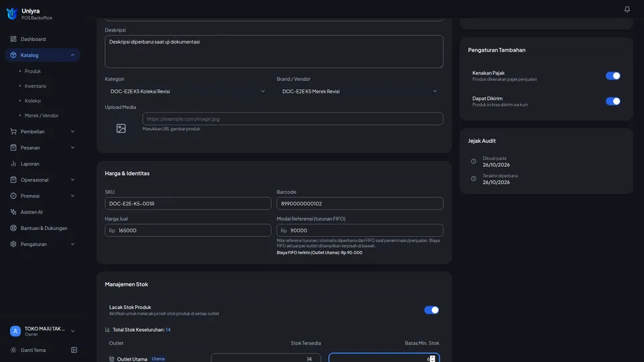Go to Dashboard menu item
Image resolution: width=644 pixels, height=362 pixels.
coord(43,39)
